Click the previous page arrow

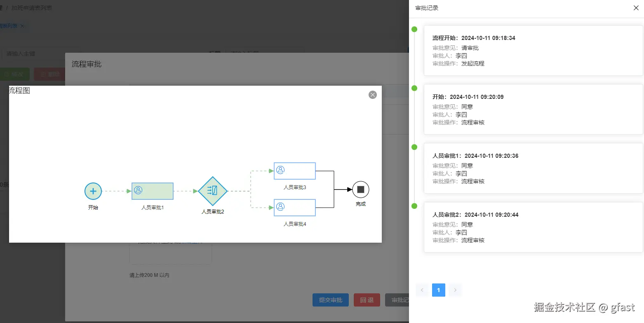coord(422,290)
